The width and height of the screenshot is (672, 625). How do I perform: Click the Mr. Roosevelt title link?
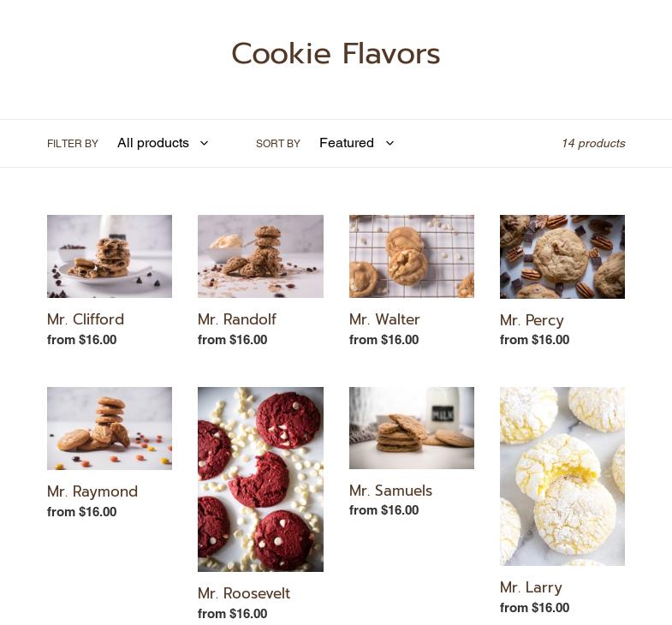pos(244,593)
